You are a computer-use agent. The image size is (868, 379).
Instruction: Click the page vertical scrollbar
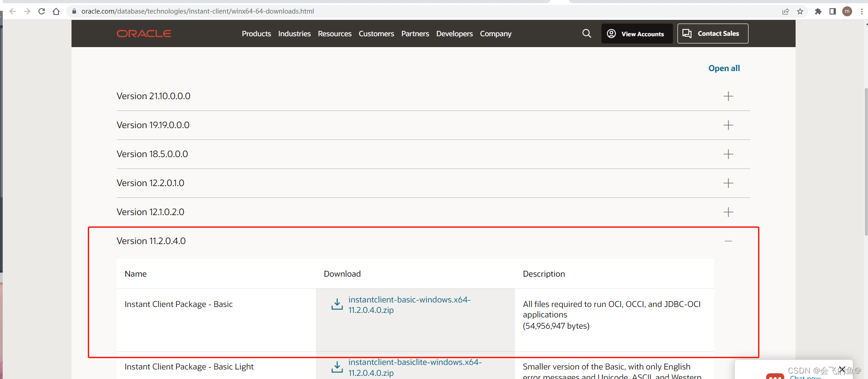pyautogui.click(x=866, y=162)
